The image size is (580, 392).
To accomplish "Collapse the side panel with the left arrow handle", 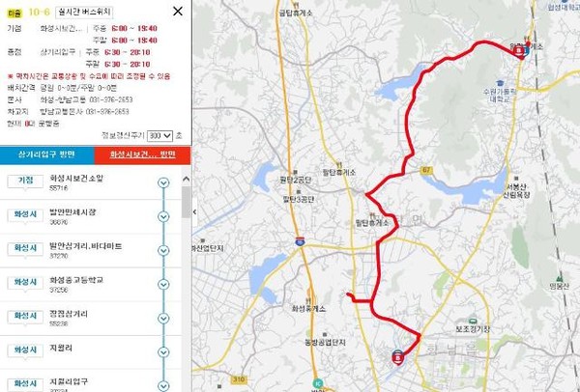I will click(194, 212).
